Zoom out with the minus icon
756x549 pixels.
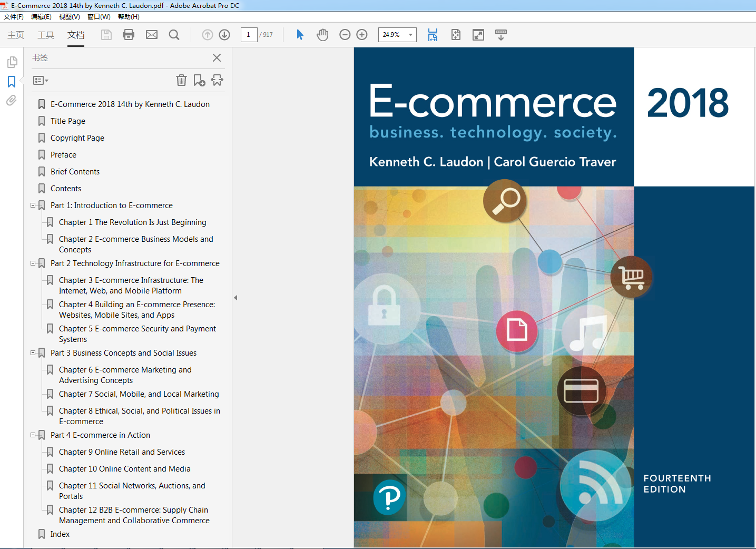(x=345, y=35)
